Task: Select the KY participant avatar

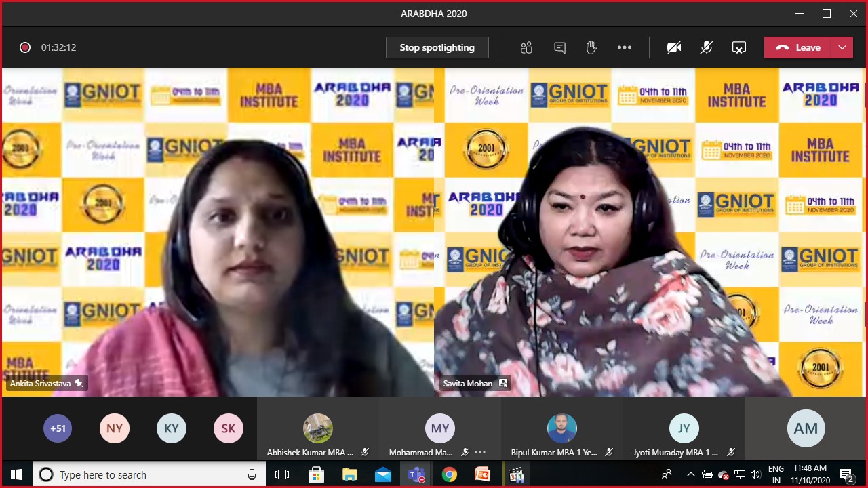Action: point(172,428)
